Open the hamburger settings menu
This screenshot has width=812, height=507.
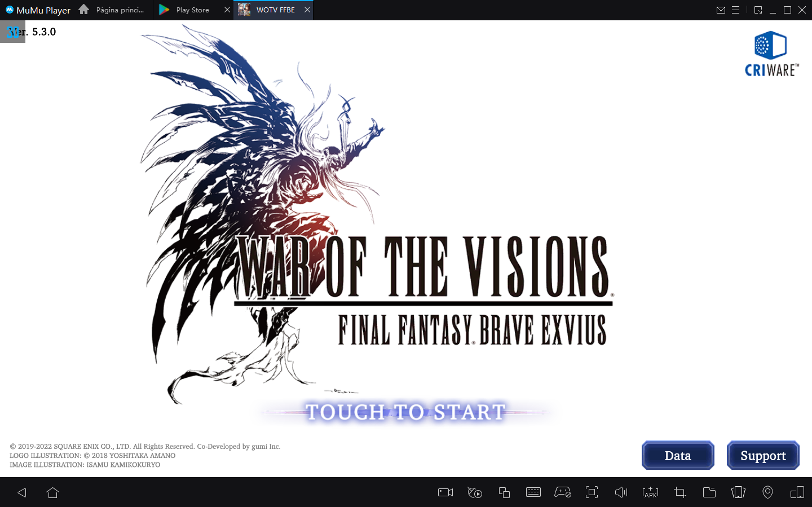click(736, 10)
